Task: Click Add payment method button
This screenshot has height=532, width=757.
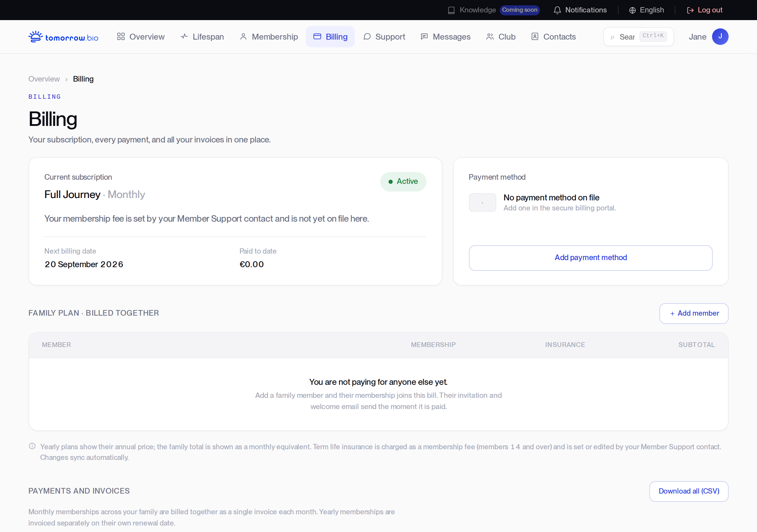Action: tap(591, 258)
